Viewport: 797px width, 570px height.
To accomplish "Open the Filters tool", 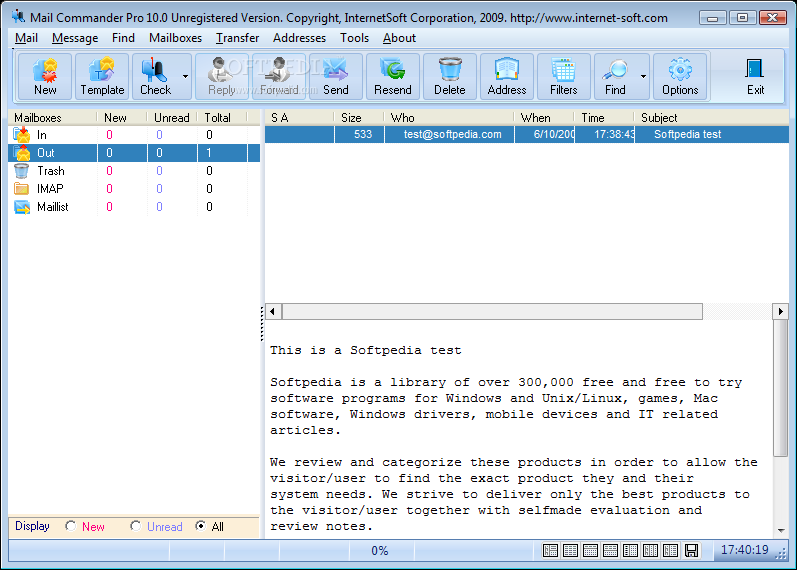I will (564, 76).
